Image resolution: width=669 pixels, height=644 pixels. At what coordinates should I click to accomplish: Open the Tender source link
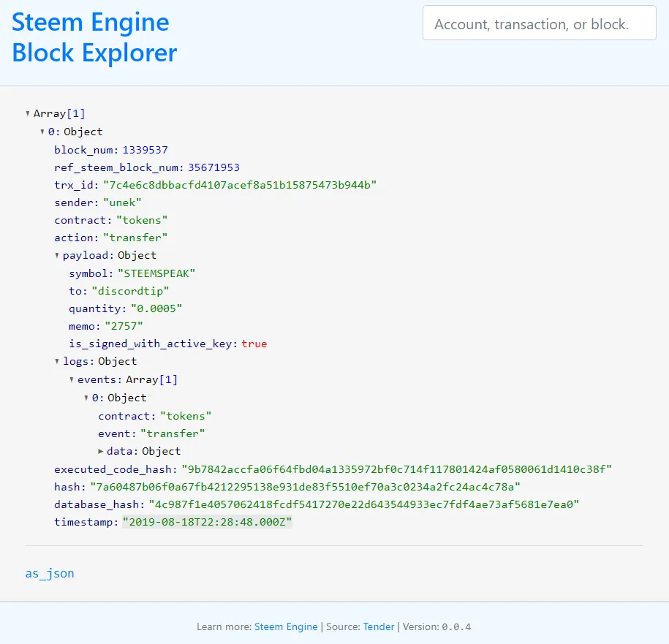click(x=379, y=626)
